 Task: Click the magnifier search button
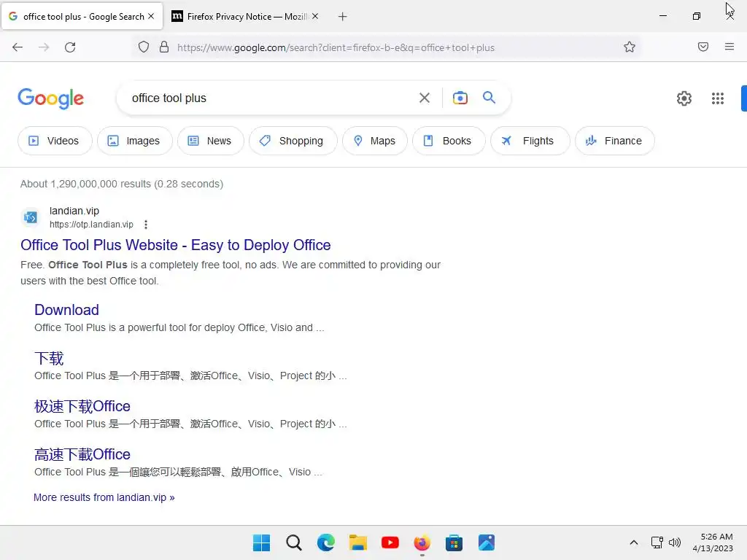[489, 98]
